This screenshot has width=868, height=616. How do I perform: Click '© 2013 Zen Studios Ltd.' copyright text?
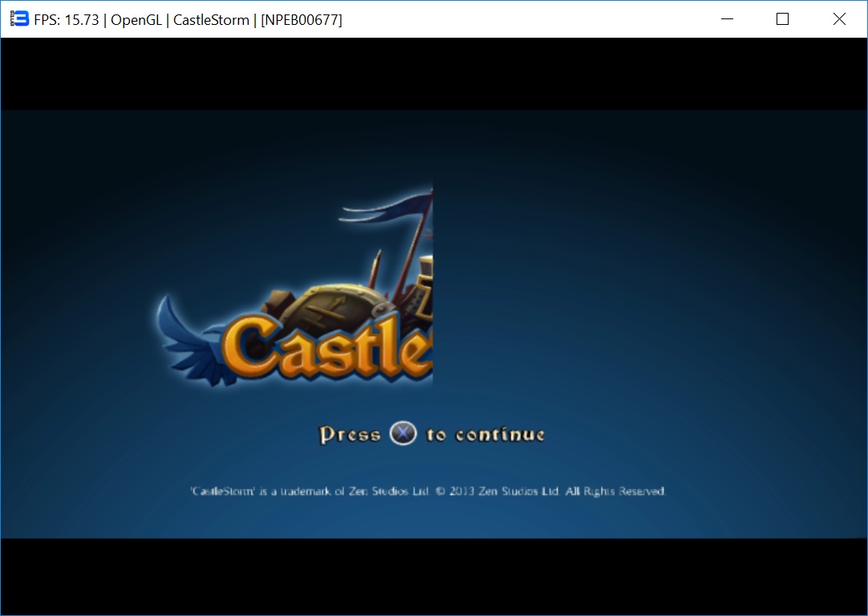point(497,491)
